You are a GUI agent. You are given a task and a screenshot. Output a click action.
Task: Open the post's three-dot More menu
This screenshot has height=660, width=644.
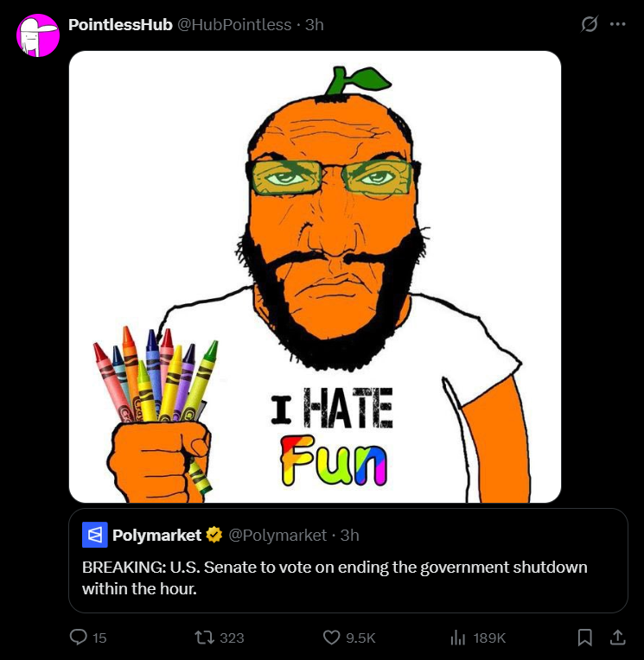click(617, 24)
